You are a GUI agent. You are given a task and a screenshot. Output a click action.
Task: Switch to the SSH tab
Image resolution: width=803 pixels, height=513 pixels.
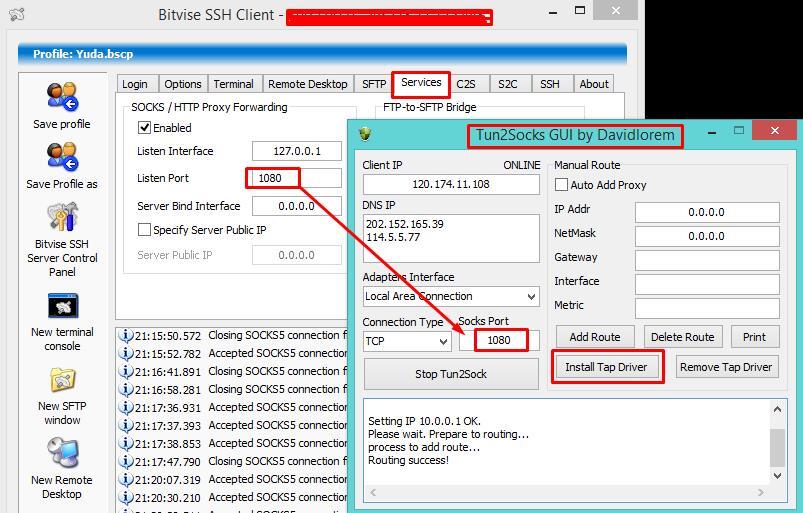pyautogui.click(x=550, y=84)
